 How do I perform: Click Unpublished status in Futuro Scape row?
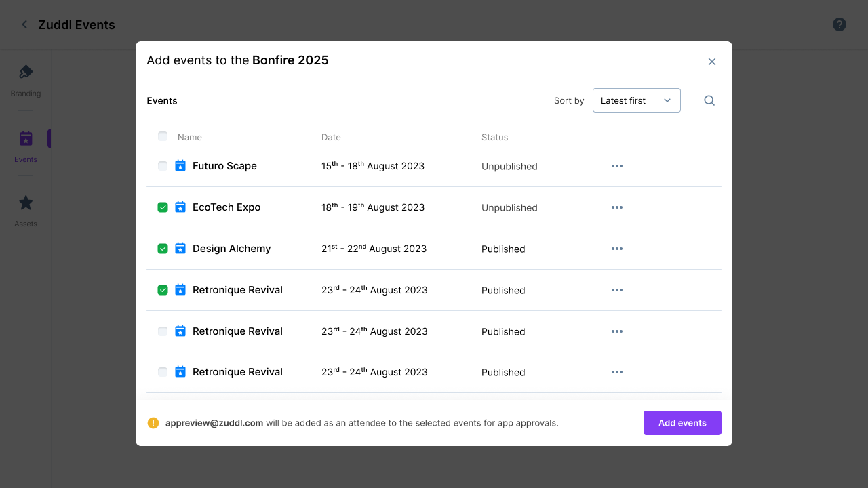509,167
